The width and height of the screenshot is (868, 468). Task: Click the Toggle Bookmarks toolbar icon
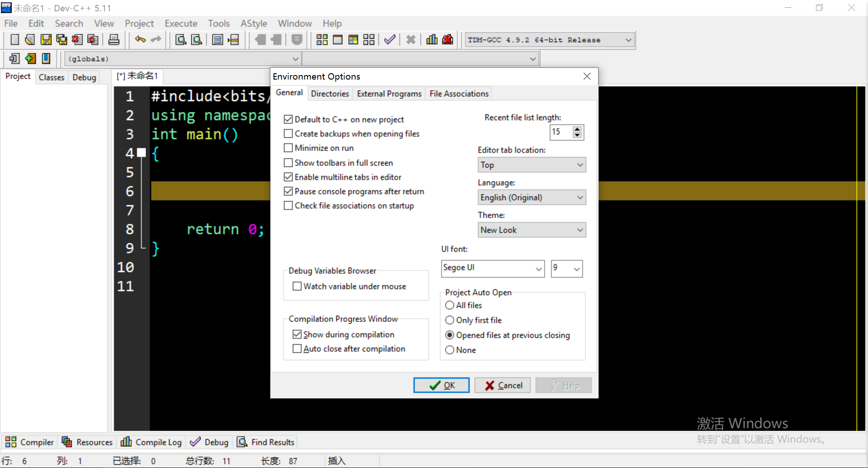30,58
